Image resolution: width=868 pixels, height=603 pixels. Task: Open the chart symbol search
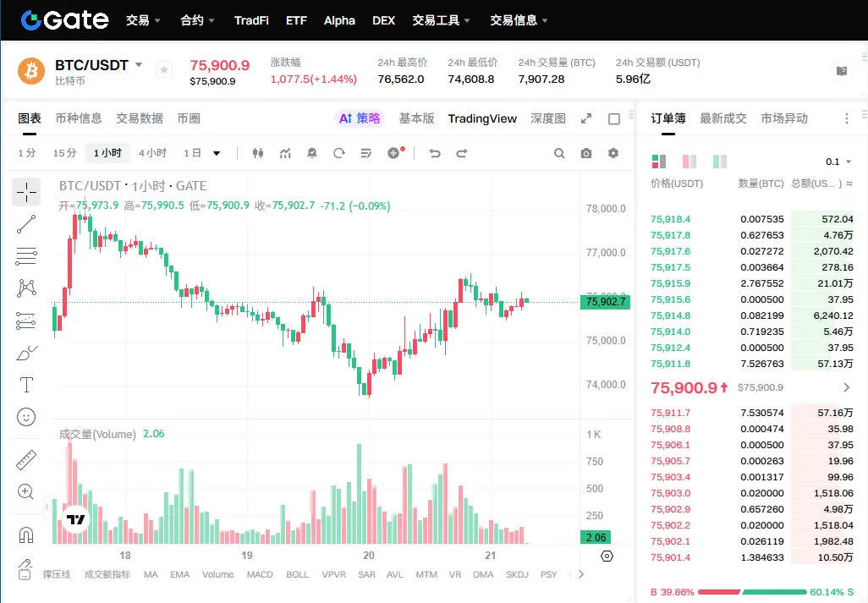click(x=559, y=153)
